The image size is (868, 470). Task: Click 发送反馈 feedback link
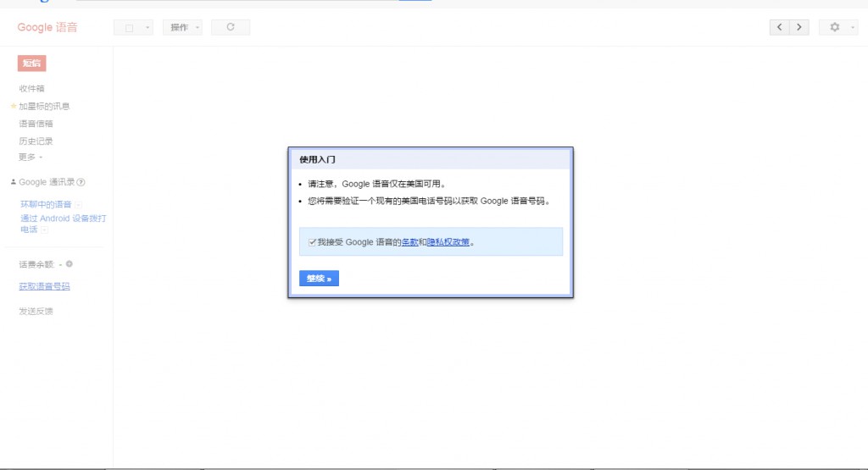click(36, 312)
